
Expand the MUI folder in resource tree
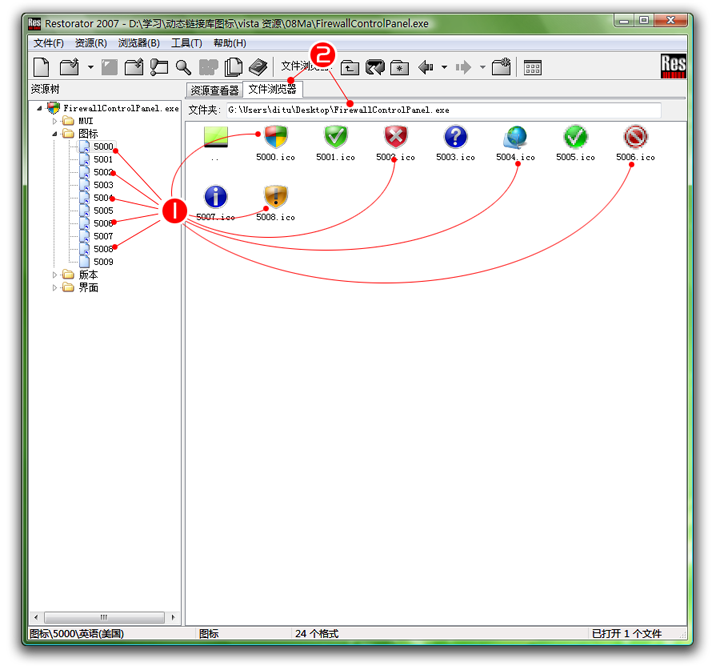click(55, 121)
